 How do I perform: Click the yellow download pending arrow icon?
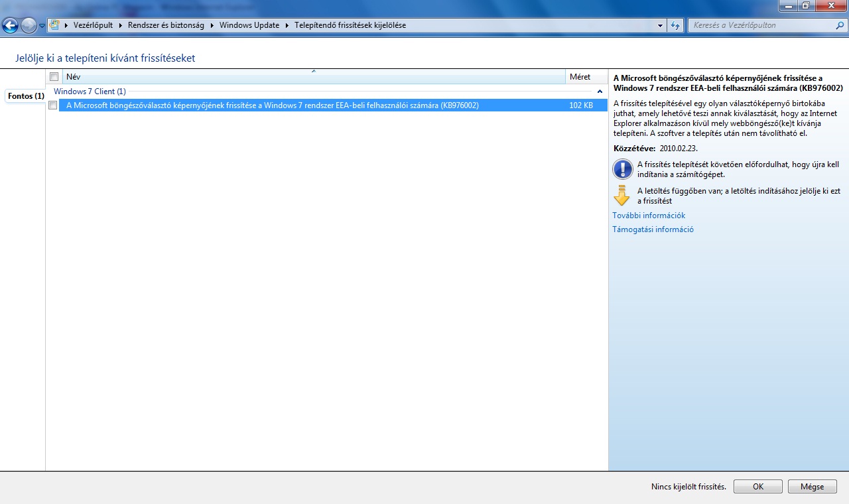[x=621, y=196]
